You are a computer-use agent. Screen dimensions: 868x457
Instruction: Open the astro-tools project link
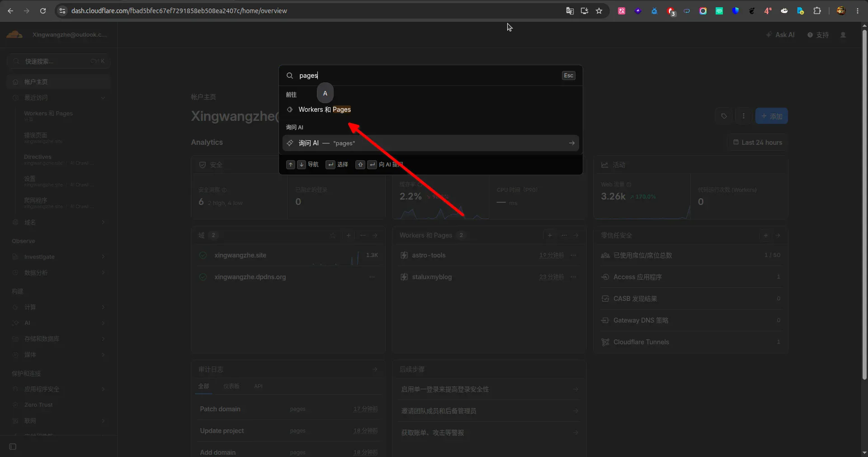click(429, 255)
